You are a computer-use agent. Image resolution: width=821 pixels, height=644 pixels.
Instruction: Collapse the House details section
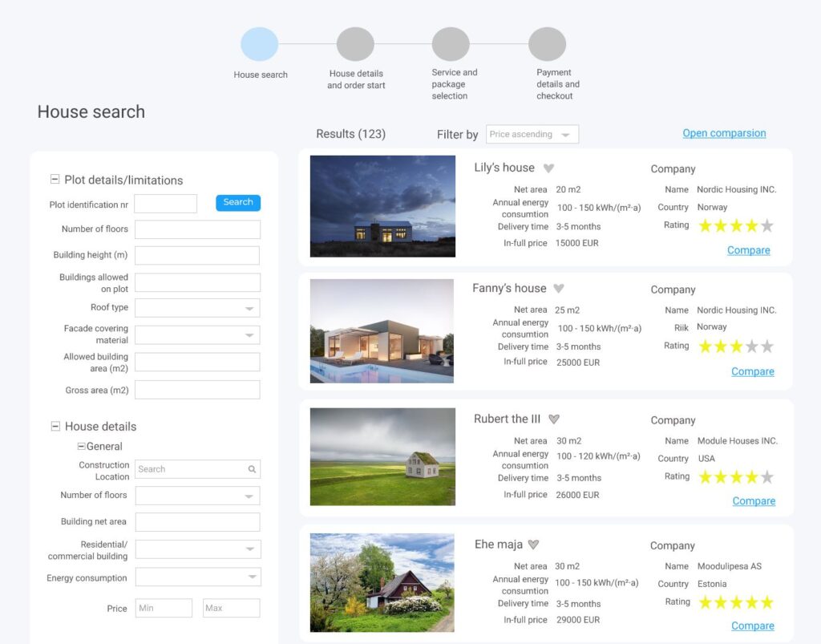click(55, 426)
